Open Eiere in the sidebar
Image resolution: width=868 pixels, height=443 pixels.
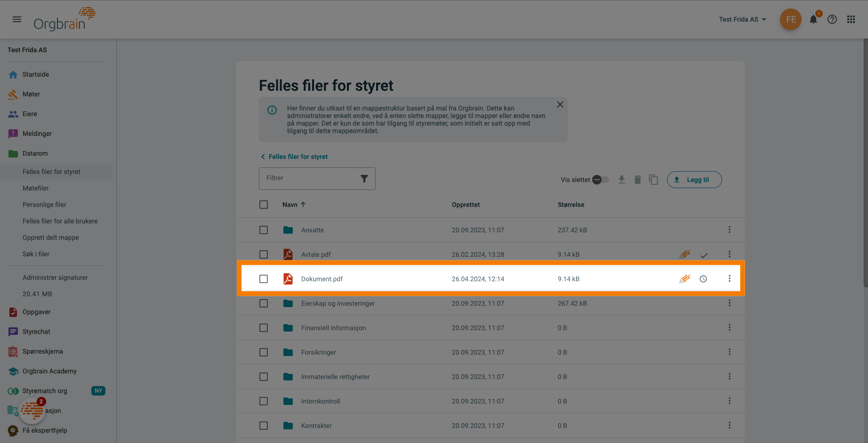click(x=30, y=114)
